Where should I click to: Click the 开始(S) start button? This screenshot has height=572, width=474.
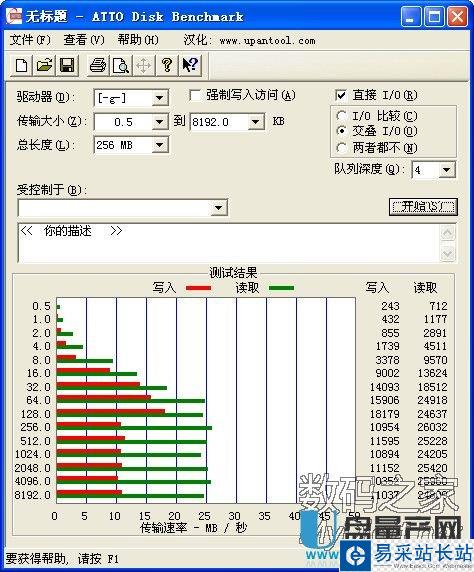click(423, 206)
